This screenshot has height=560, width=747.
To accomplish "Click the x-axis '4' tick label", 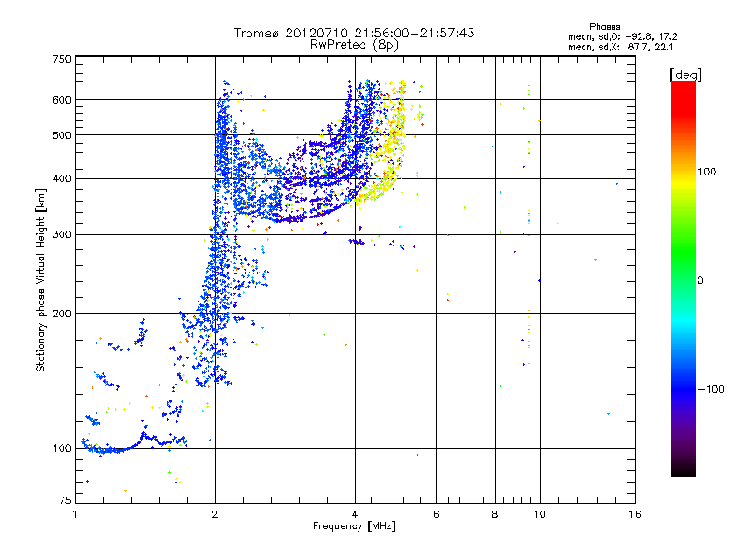I will (355, 514).
